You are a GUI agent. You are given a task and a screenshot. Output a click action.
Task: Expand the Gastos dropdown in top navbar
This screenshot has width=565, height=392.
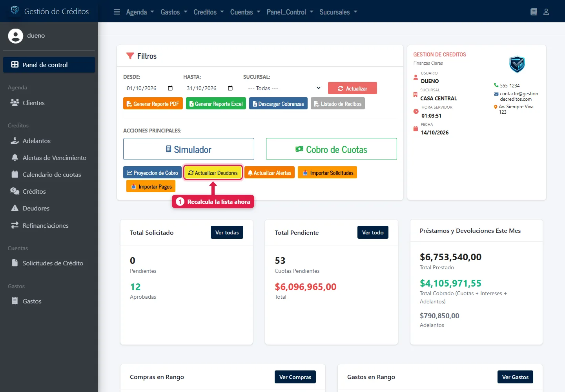pos(174,12)
